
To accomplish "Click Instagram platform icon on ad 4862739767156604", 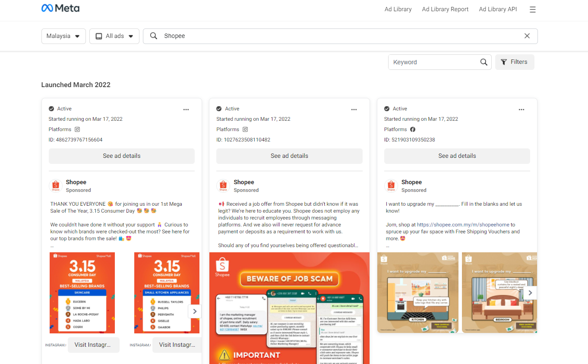I will (x=77, y=129).
